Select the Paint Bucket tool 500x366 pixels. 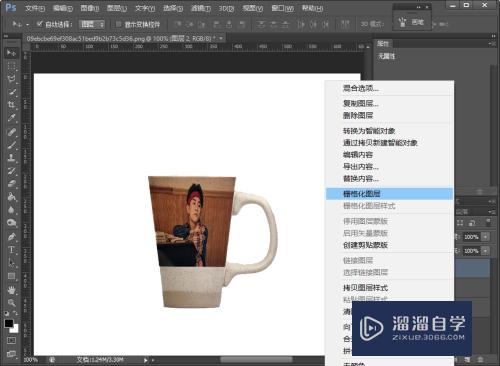click(11, 197)
